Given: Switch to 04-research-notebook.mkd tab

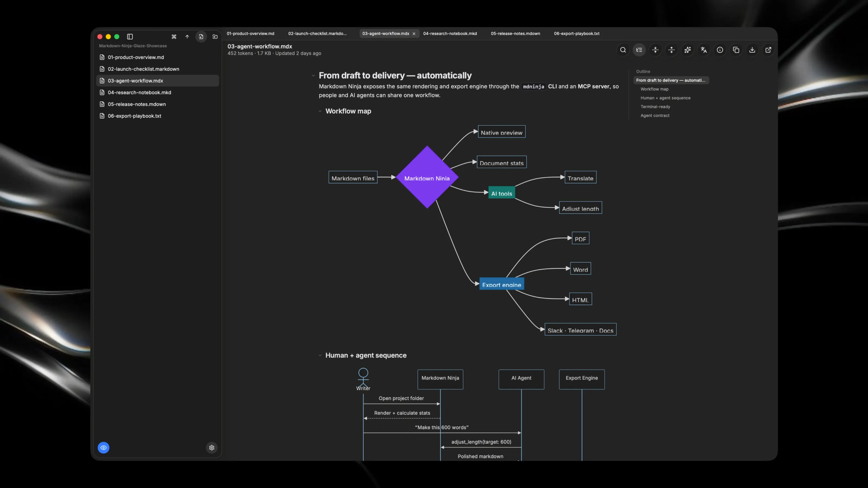Looking at the screenshot, I should (x=450, y=34).
